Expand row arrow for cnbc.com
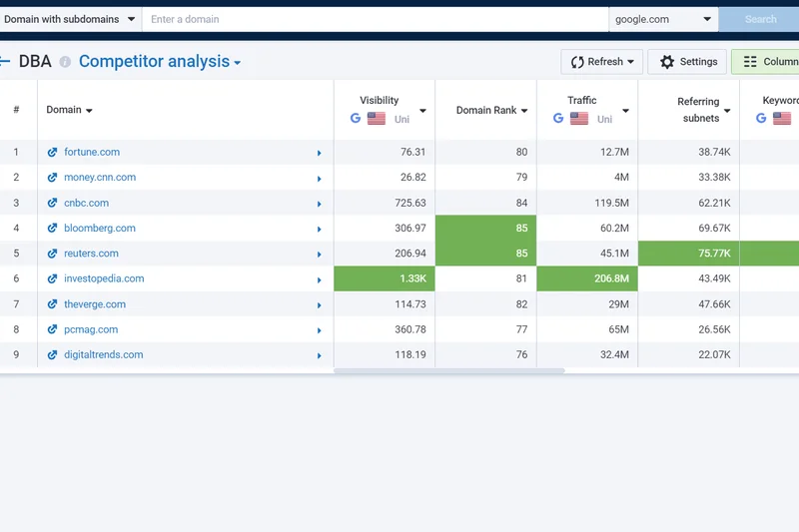Image resolution: width=799 pixels, height=532 pixels. coord(320,204)
